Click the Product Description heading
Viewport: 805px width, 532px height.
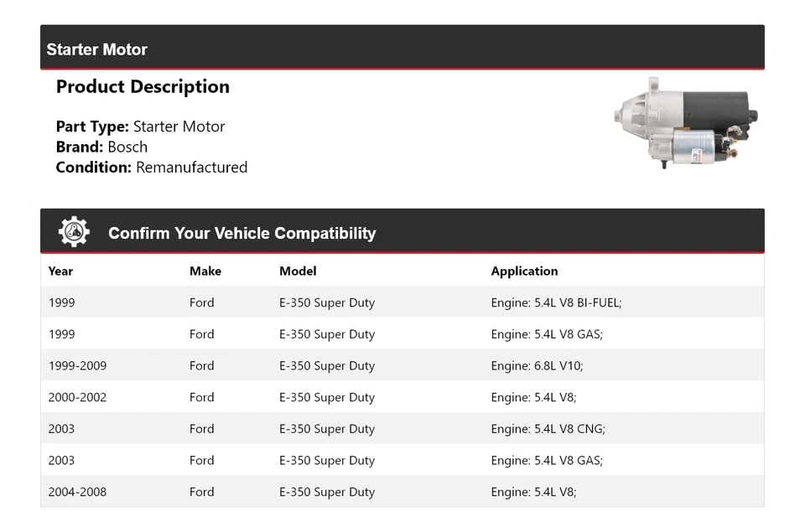(143, 87)
